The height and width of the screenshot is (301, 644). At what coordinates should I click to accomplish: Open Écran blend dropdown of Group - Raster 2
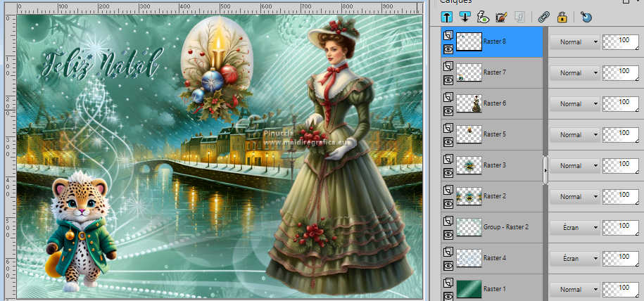tap(574, 227)
